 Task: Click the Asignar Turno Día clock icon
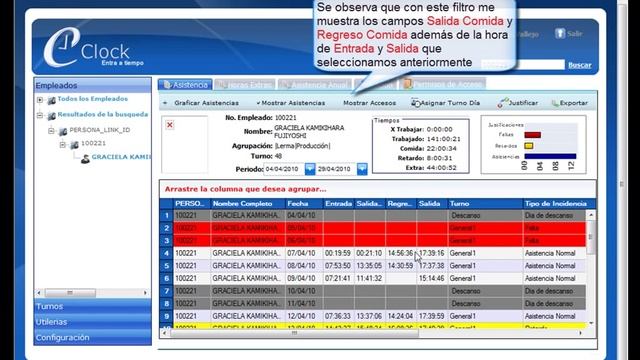pos(416,103)
